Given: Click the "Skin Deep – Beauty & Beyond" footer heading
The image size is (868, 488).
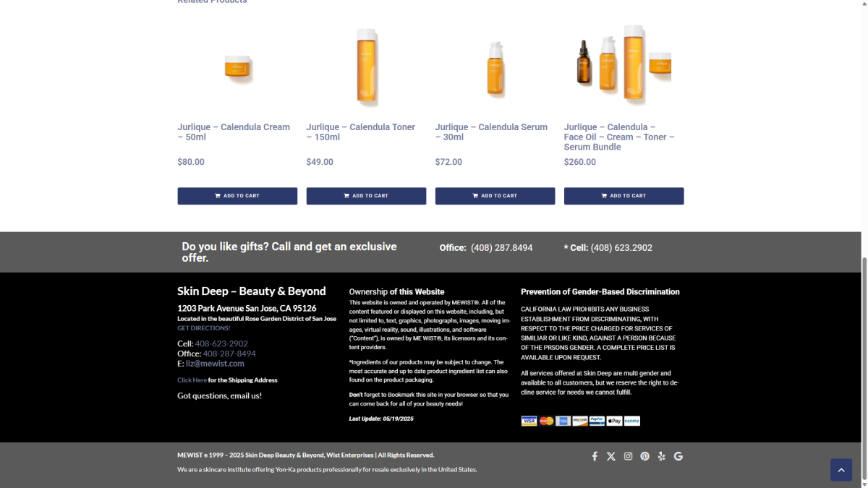Looking at the screenshot, I should click(x=252, y=291).
